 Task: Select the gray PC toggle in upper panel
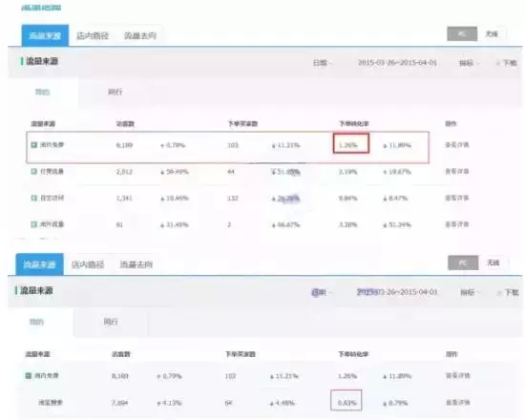[462, 33]
